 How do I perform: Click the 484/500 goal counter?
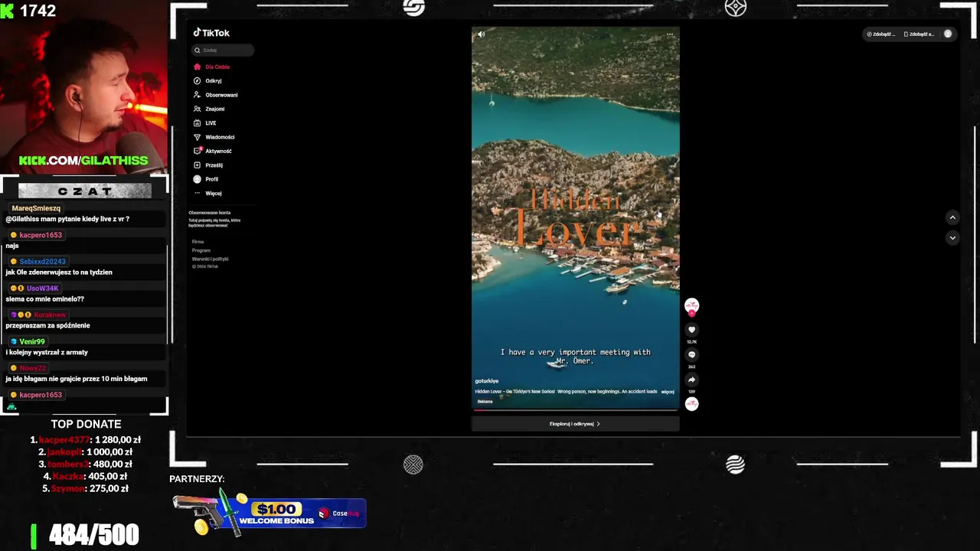94,535
